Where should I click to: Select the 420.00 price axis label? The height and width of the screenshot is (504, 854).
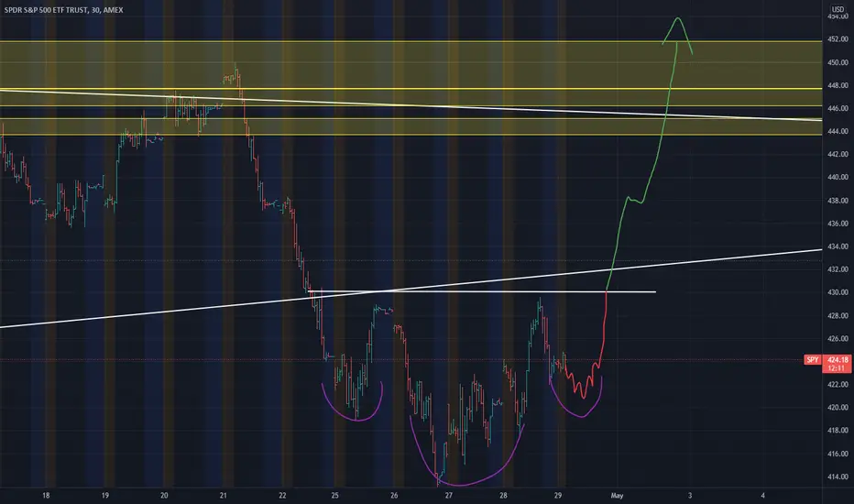[x=838, y=407]
